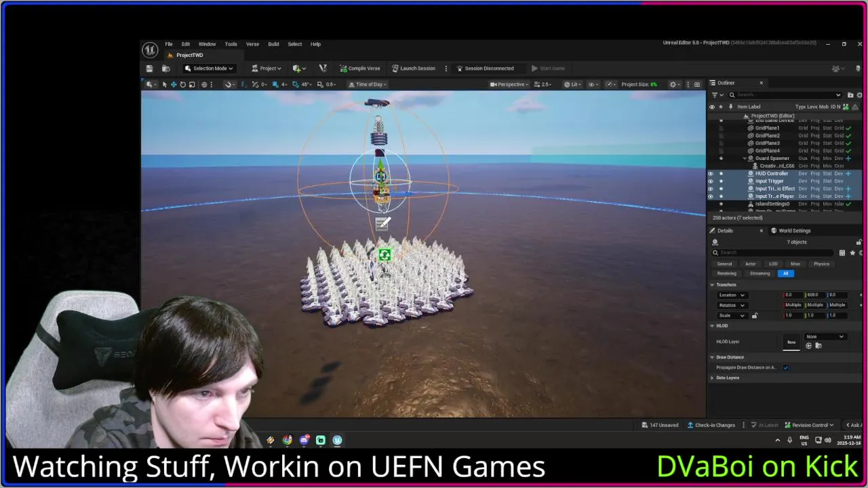The height and width of the screenshot is (488, 868).
Task: Open the Project dropdown in toolbar
Action: pos(265,68)
